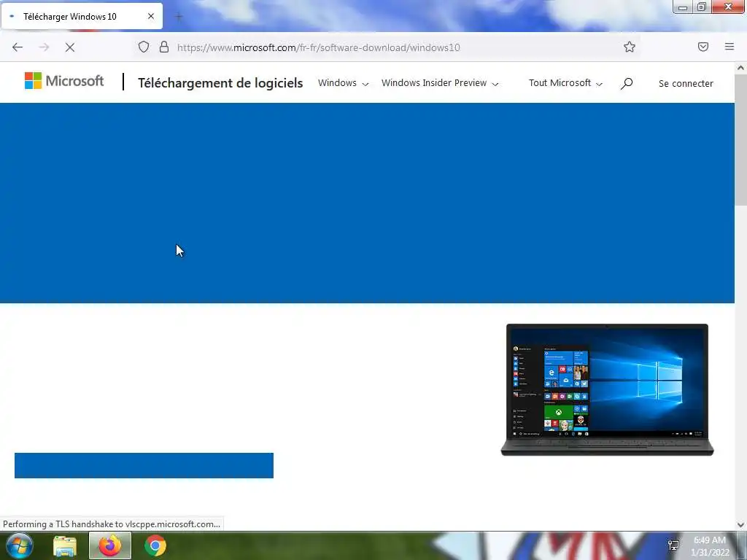Click the Windows 10 laptop image
Image resolution: width=747 pixels, height=560 pixels.
607,389
